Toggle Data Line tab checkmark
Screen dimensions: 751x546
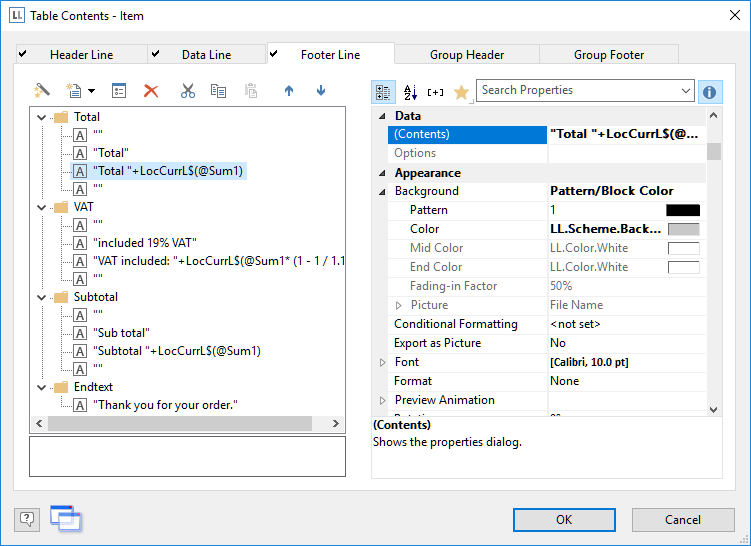[155, 54]
